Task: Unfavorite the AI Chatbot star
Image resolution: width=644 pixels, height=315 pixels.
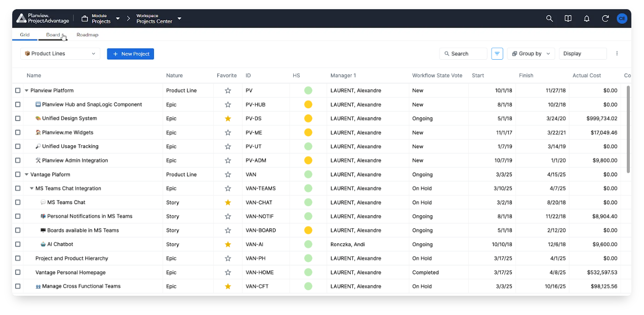Action: [228, 244]
